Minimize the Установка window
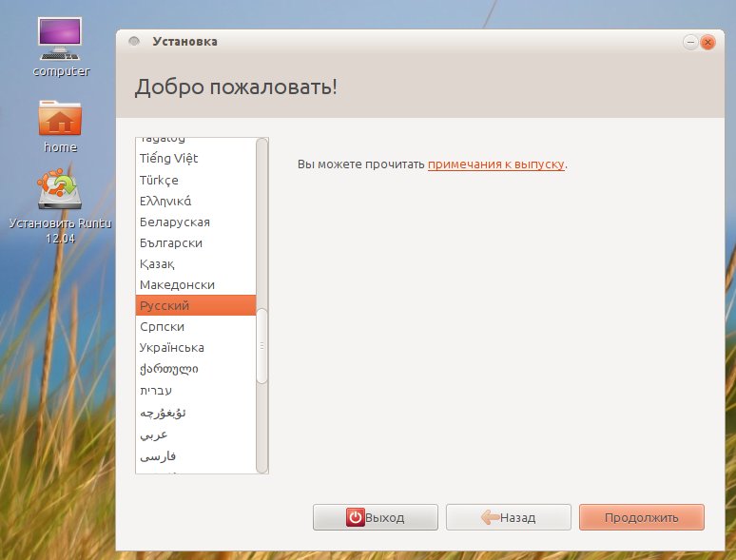 click(690, 42)
